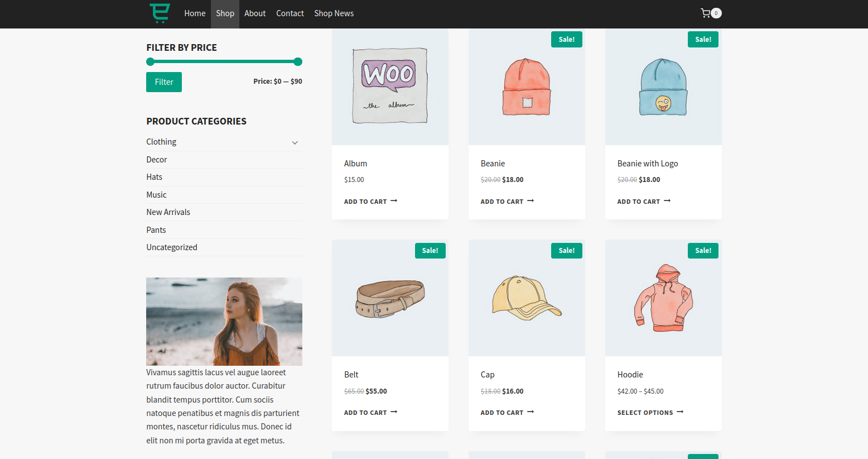Click the Sale! badge on Belt
868x459 pixels.
(430, 251)
